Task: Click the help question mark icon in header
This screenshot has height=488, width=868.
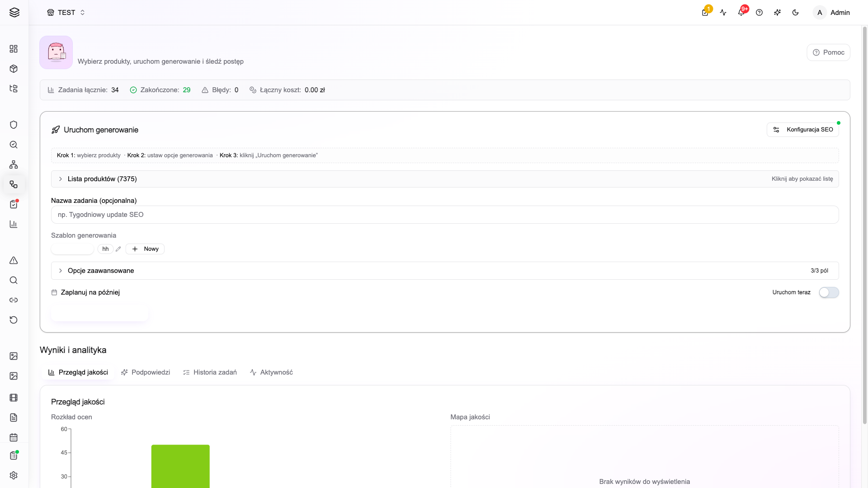Action: (x=759, y=13)
